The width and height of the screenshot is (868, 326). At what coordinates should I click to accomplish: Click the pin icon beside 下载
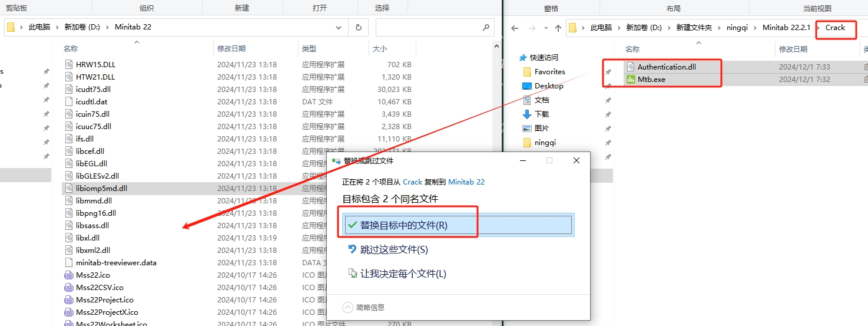pyautogui.click(x=608, y=114)
